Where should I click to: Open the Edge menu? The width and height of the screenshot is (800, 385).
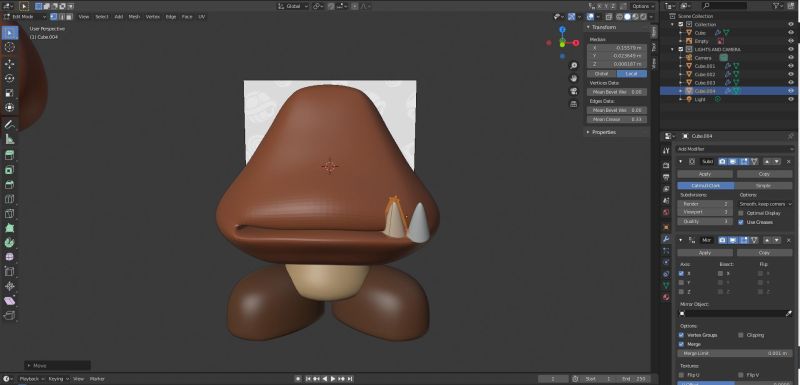(171, 16)
